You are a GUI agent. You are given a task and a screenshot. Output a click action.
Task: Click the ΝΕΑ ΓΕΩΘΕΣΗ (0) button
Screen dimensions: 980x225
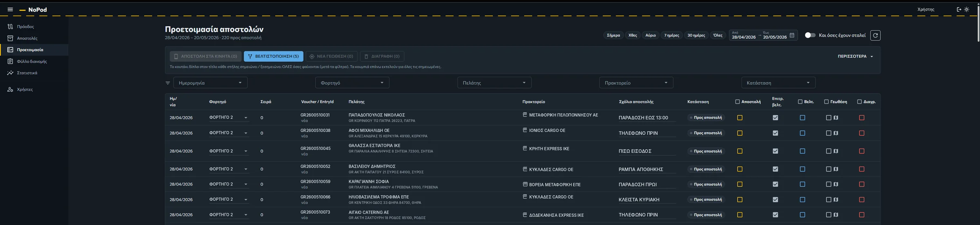point(332,56)
